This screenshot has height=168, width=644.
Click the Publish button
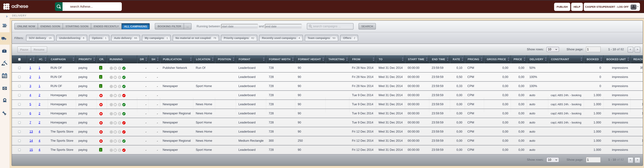point(562,7)
